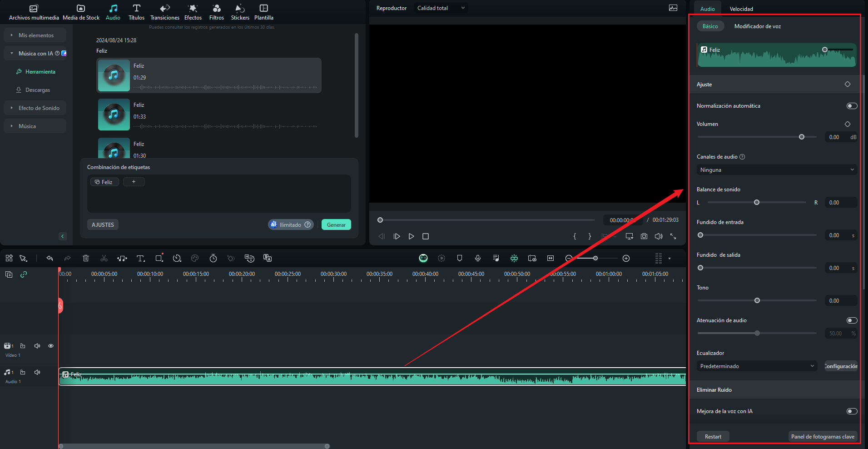868x449 pixels.
Task: Add text with the timeline T tool
Action: click(x=140, y=258)
